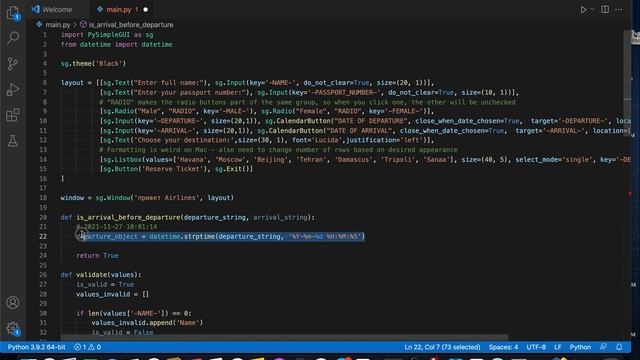The image size is (640, 360).
Task: Open the Manage gear menu
Action: (13, 329)
